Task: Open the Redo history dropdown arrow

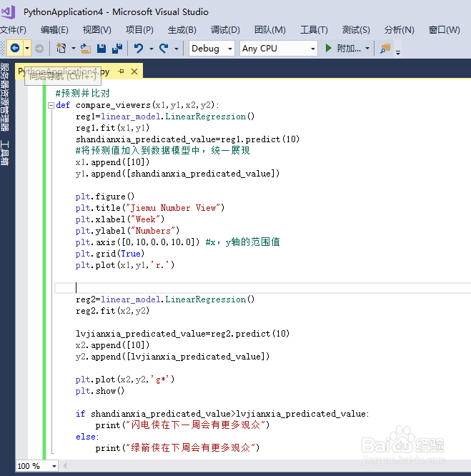Action: tap(177, 49)
